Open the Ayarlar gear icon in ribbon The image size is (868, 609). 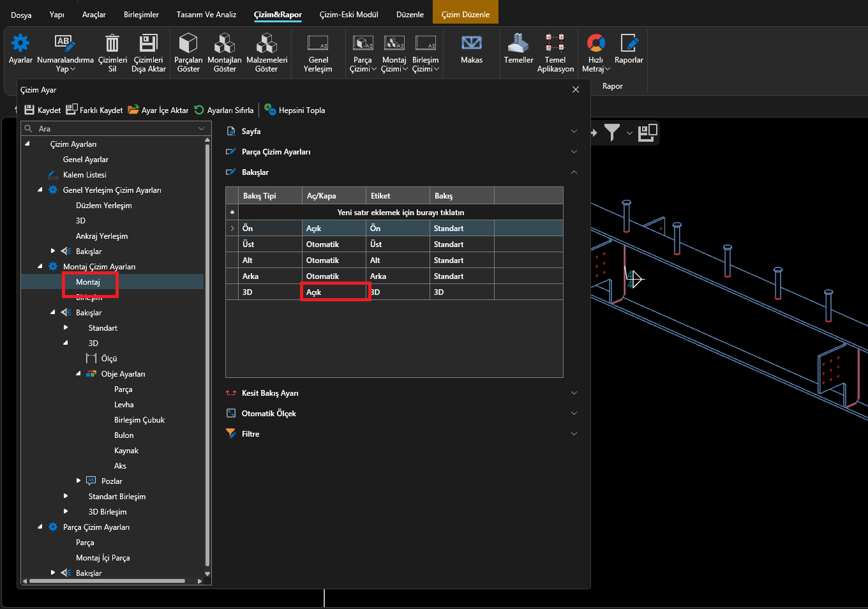coord(20,44)
